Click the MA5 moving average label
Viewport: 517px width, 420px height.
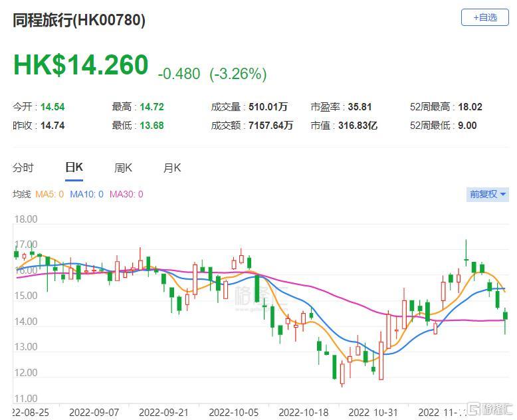click(49, 194)
